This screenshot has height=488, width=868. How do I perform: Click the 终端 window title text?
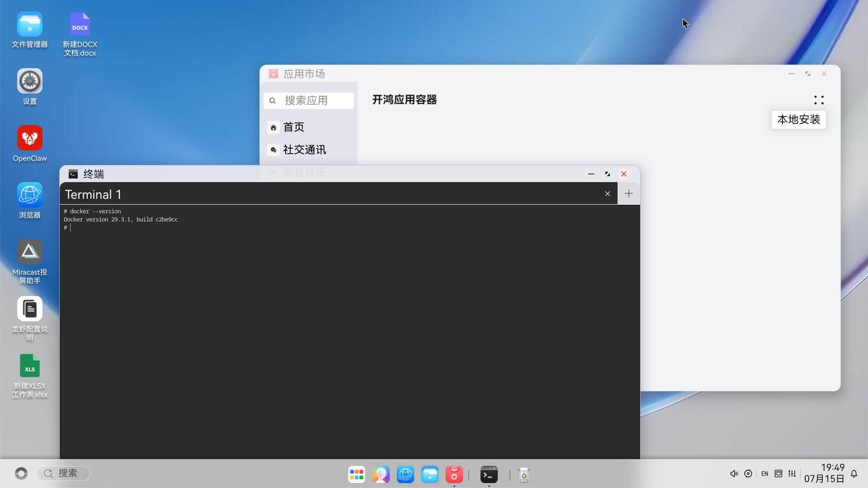(93, 174)
